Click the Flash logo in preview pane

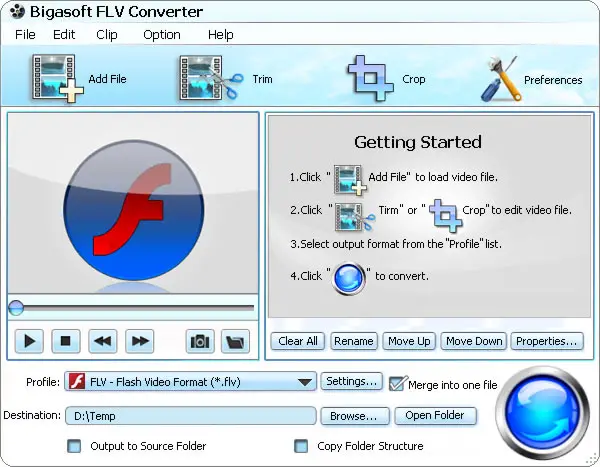pos(134,210)
